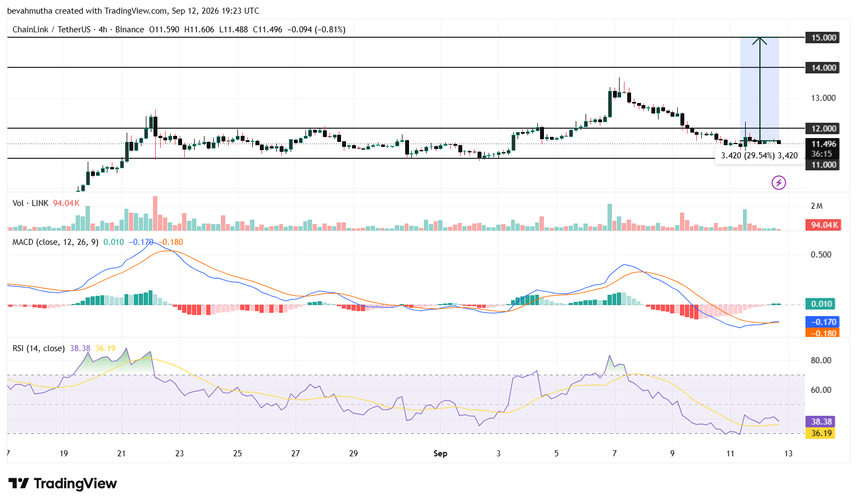
Task: Click the bevahmutha created with TradingView.com header
Action: point(133,11)
